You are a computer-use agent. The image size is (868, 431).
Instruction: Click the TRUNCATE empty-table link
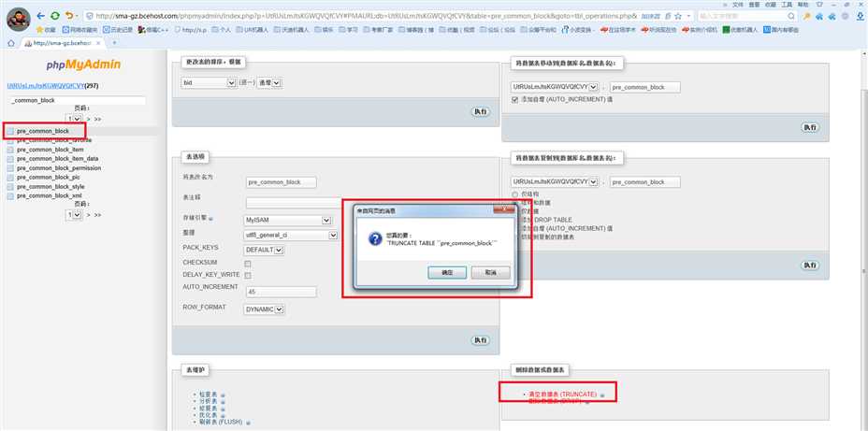pyautogui.click(x=562, y=394)
